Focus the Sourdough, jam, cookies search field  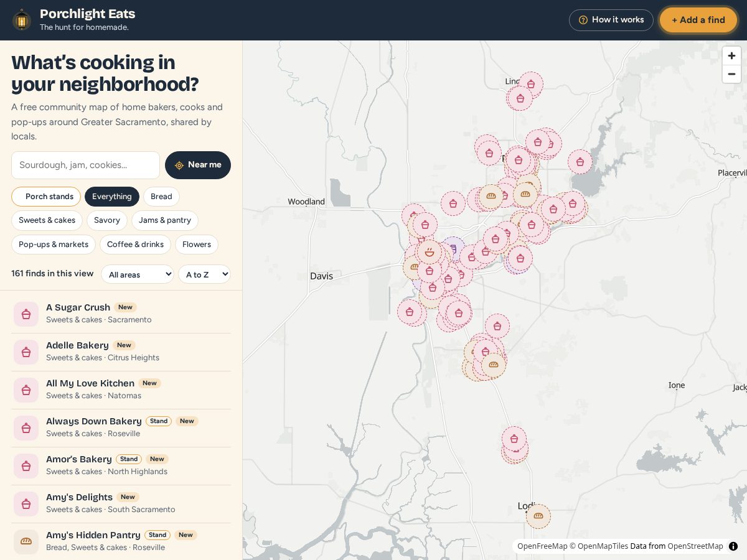pos(86,165)
